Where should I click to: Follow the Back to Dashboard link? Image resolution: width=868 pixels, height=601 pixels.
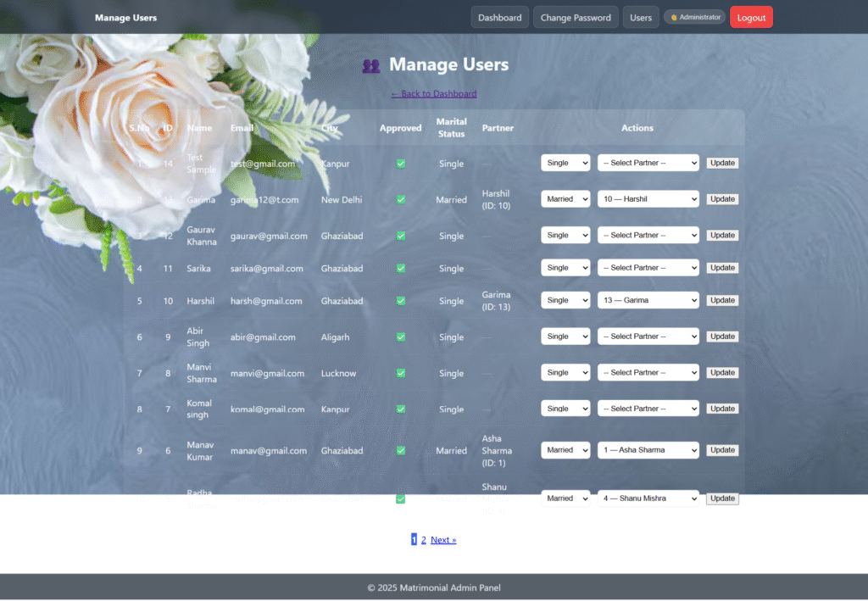tap(434, 93)
